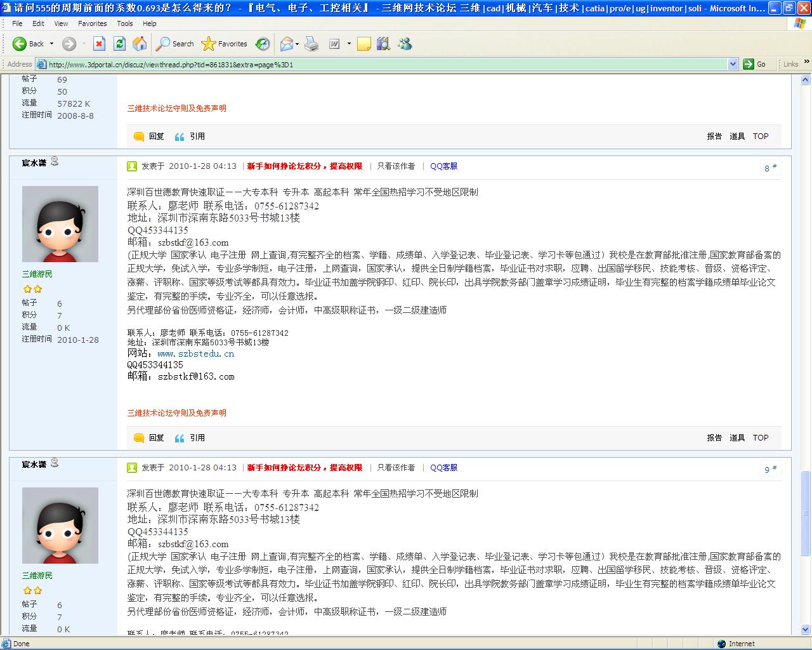Report post 8 using 报告
Image resolution: width=812 pixels, height=650 pixels.
click(714, 438)
